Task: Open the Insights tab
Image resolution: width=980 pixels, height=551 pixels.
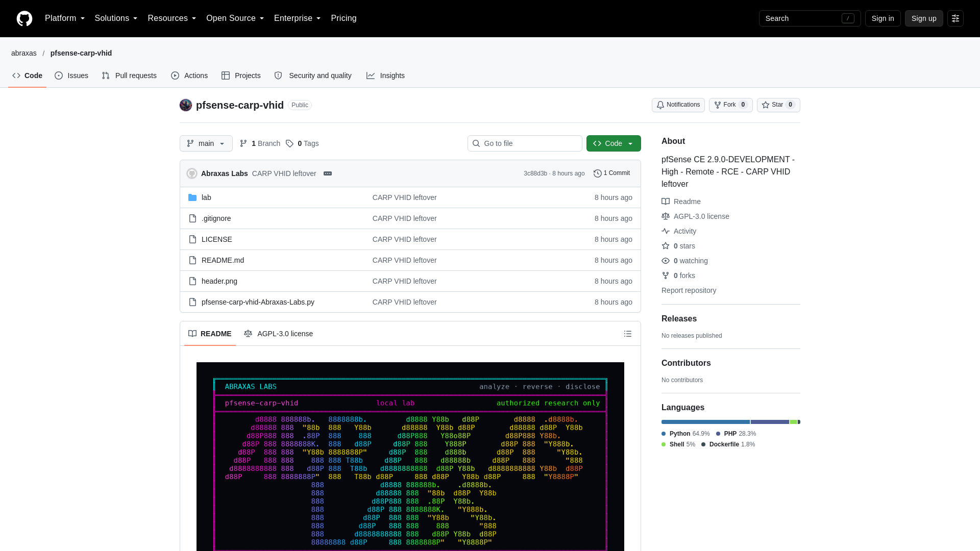Action: (x=385, y=76)
